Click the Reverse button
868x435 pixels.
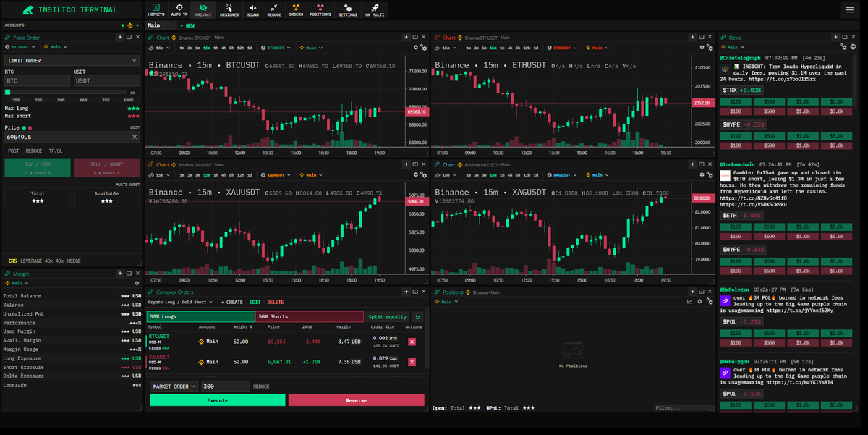[356, 400]
